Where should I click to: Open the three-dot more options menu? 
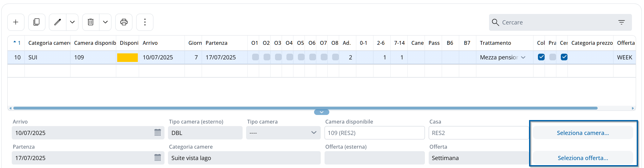click(x=145, y=22)
